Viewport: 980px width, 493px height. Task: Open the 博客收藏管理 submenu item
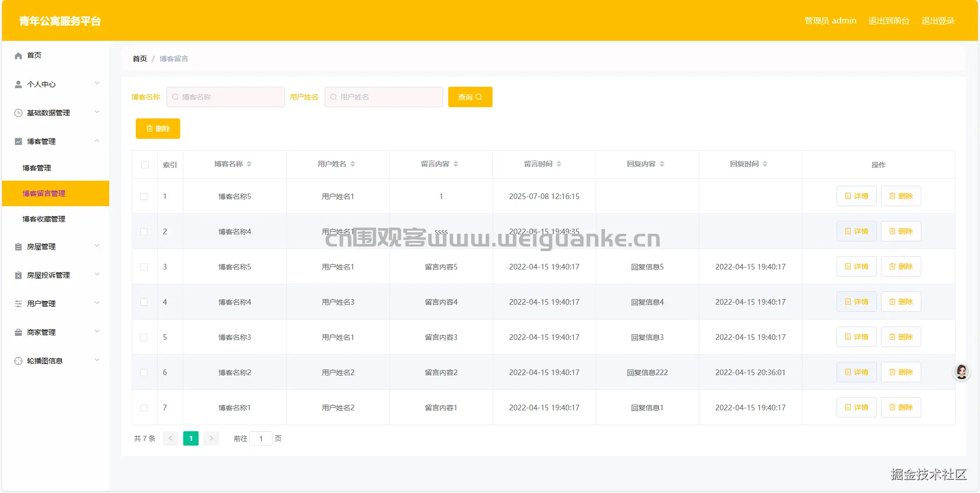click(x=56, y=219)
